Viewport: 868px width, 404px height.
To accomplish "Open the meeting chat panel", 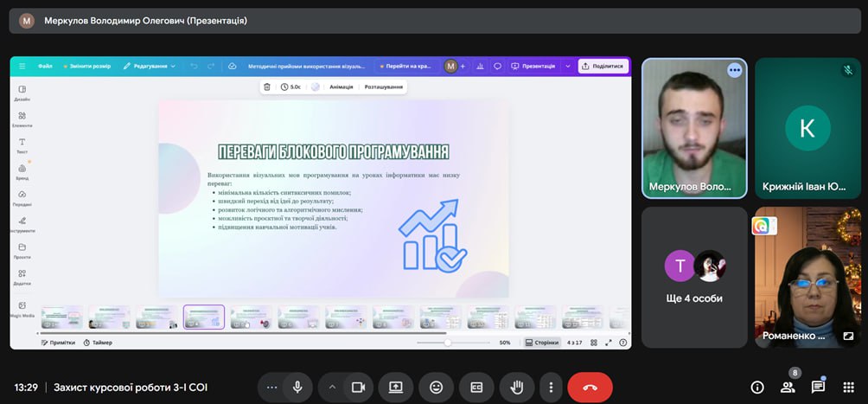I will pyautogui.click(x=817, y=388).
